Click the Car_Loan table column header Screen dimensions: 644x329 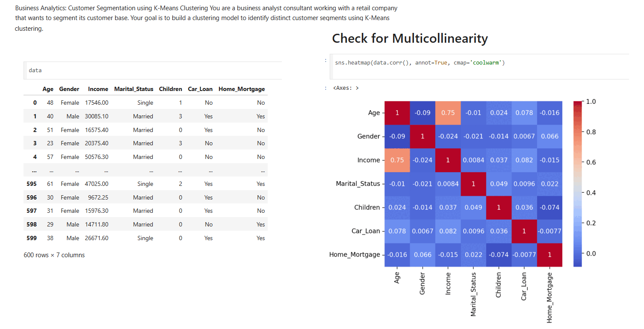tap(200, 89)
